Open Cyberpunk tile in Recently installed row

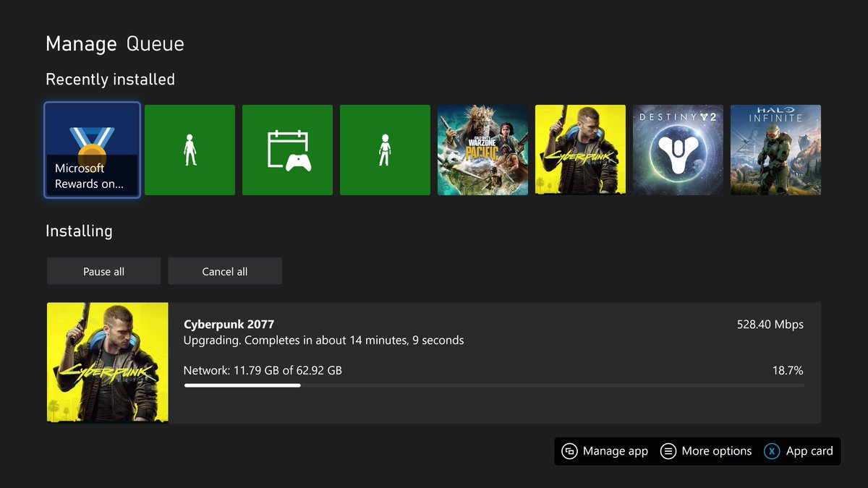coord(580,150)
